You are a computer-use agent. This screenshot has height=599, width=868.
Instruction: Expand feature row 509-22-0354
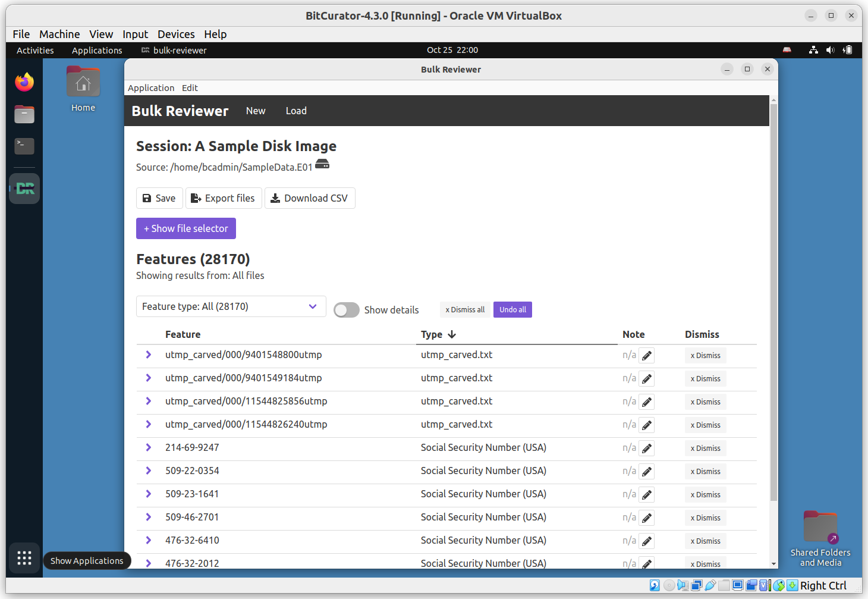pyautogui.click(x=149, y=471)
